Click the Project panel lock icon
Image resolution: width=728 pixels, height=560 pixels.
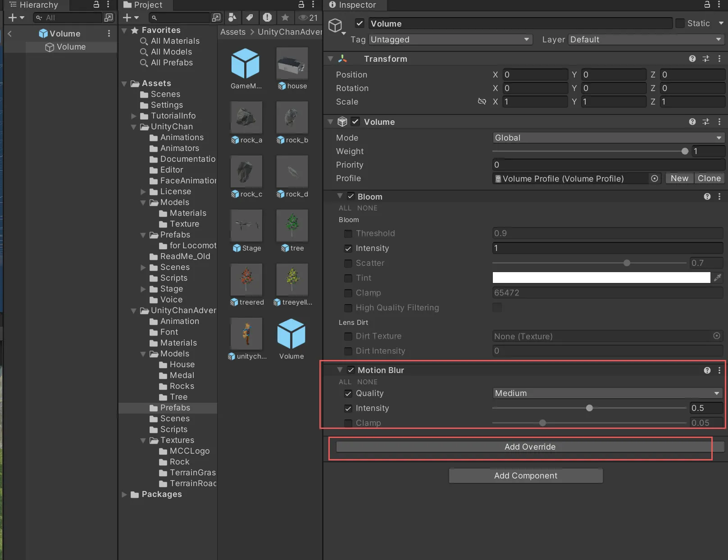click(301, 5)
